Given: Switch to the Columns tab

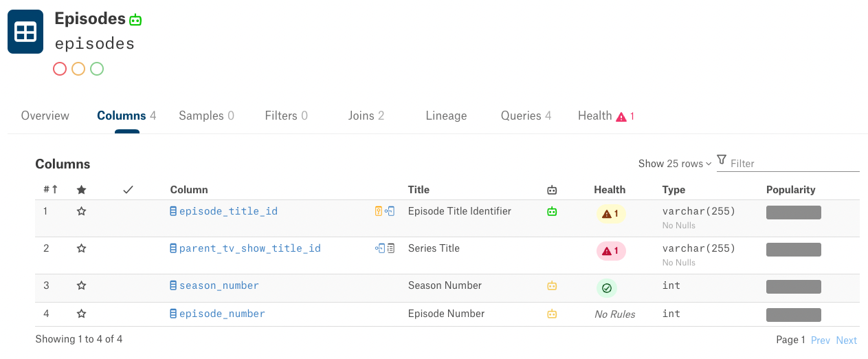Looking at the screenshot, I should [x=126, y=116].
